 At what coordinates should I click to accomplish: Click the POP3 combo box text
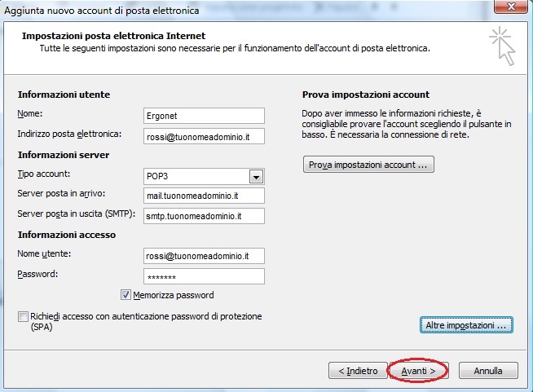(x=194, y=177)
